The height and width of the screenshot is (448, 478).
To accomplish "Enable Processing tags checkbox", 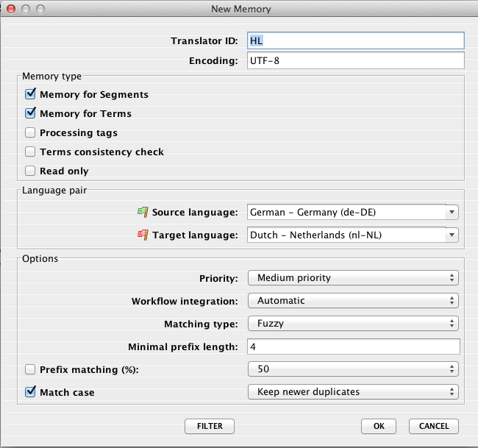I will (30, 132).
